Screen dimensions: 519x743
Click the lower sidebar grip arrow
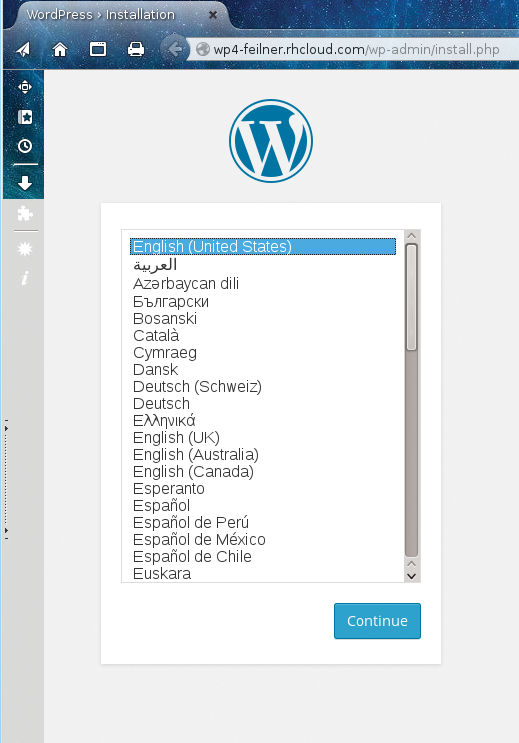pyautogui.click(x=6, y=531)
